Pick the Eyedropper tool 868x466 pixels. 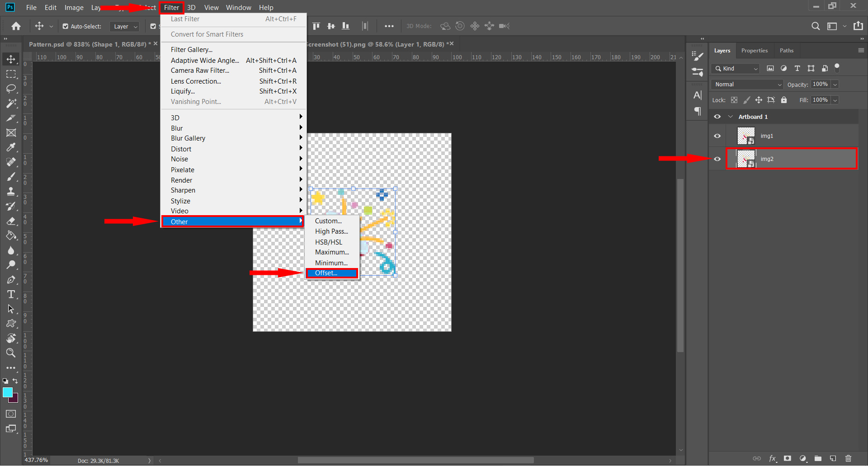pos(11,147)
